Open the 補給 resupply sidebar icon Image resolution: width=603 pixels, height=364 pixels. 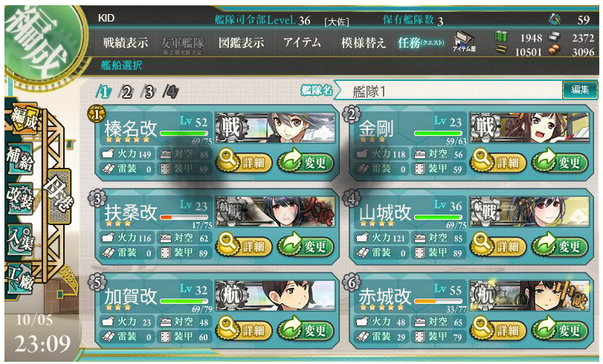pos(20,158)
